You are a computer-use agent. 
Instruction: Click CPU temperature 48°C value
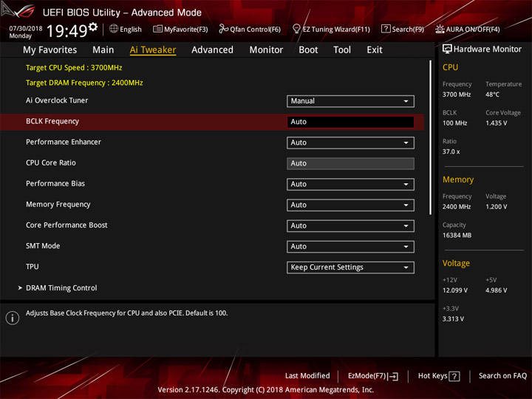(492, 95)
